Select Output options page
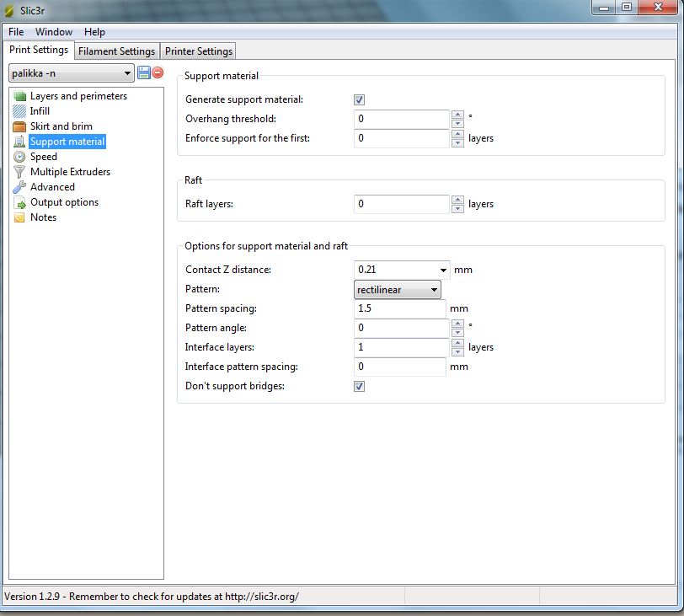 point(65,202)
